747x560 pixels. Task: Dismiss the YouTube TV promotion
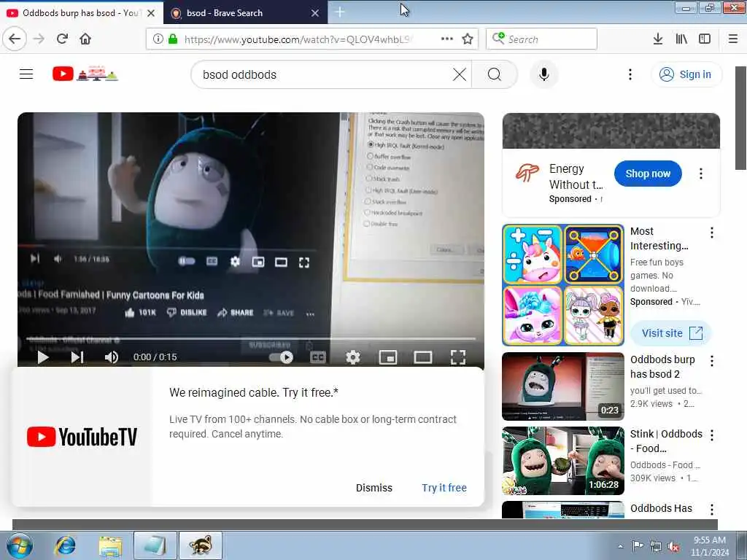(374, 488)
